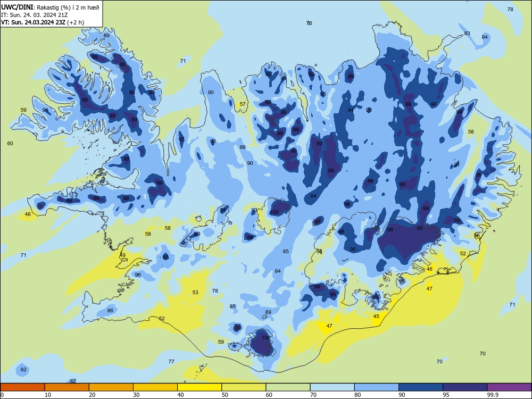Image resolution: width=532 pixels, height=399 pixels.
Task: Click the humidity value 76 over the northern sea
Action: coord(309,23)
